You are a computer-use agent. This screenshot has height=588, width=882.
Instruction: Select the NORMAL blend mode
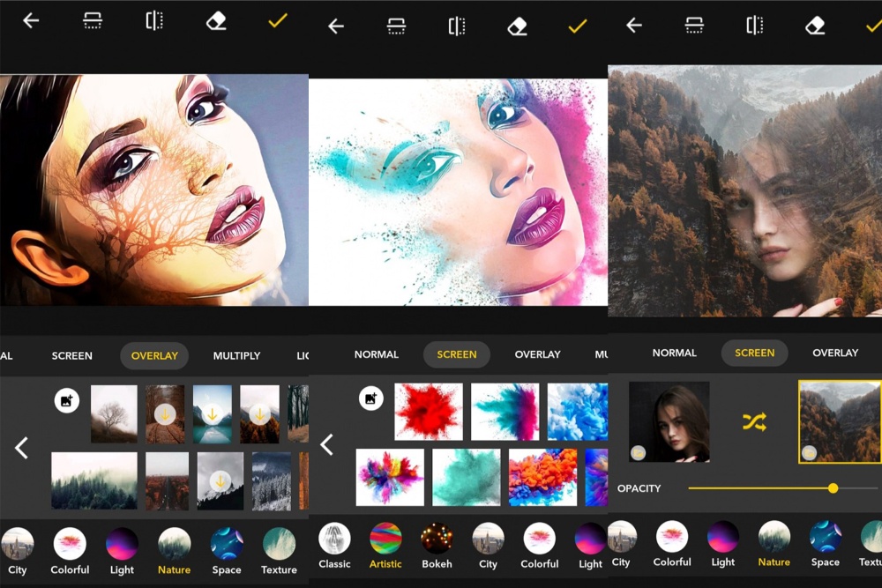click(377, 354)
